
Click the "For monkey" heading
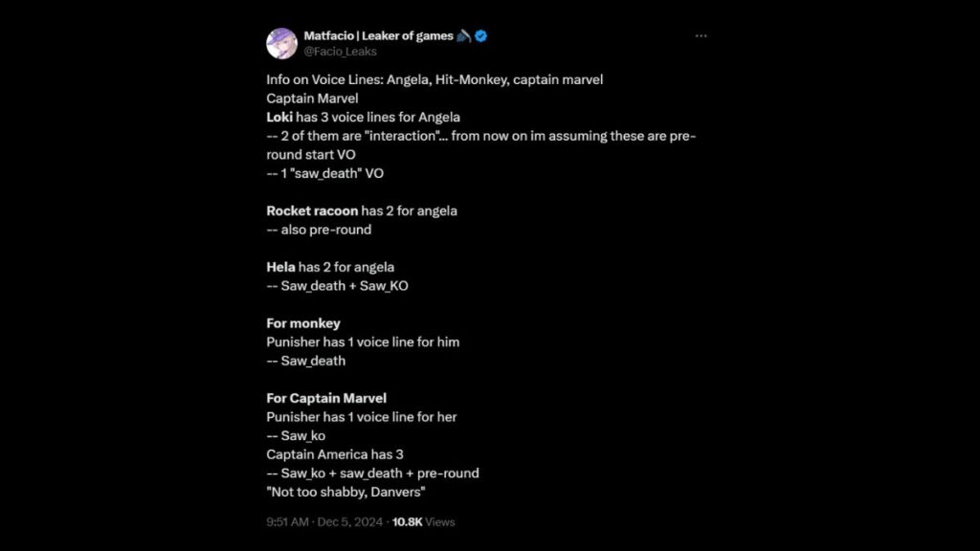click(303, 323)
